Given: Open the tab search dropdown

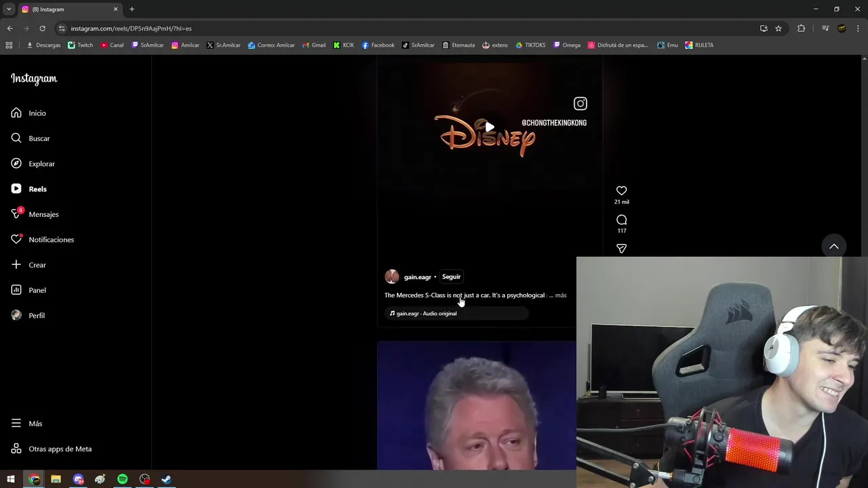Looking at the screenshot, I should click(9, 9).
